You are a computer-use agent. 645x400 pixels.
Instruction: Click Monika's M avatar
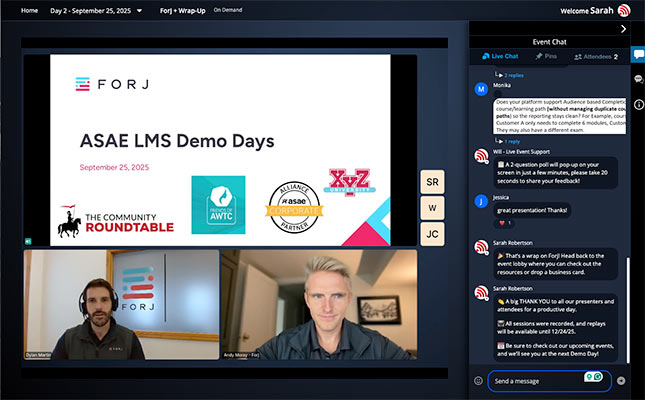point(481,89)
